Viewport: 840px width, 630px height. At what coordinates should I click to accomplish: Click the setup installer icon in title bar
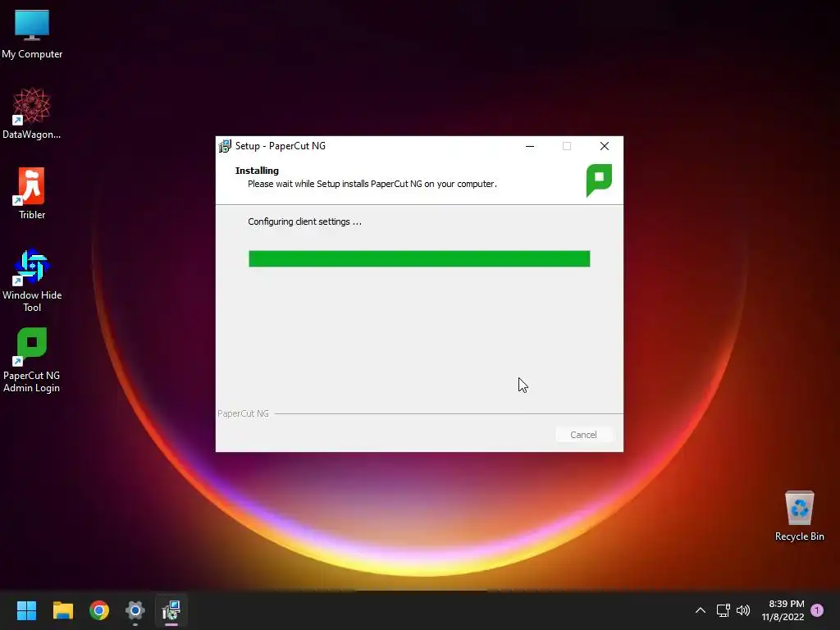[x=225, y=146]
